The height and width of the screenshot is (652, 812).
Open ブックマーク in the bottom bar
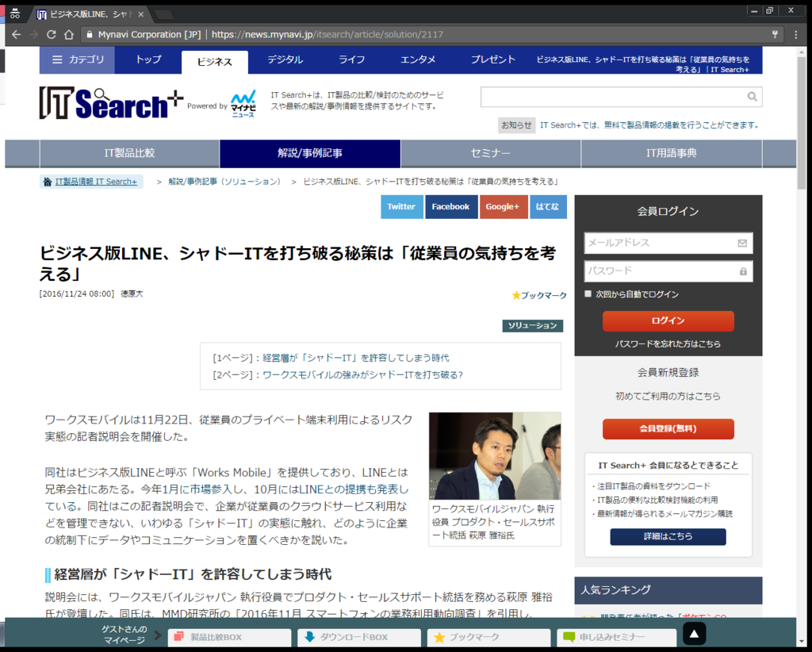coord(488,637)
